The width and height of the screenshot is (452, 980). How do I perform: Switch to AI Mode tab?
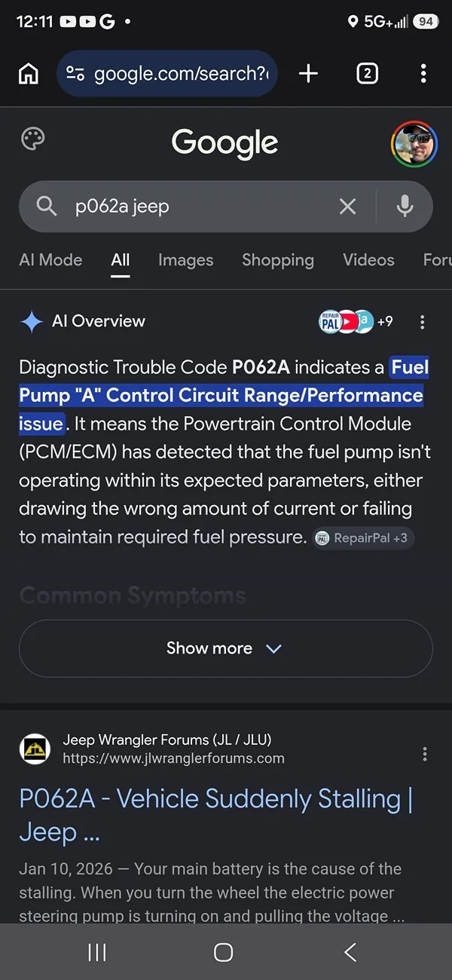[x=50, y=260]
